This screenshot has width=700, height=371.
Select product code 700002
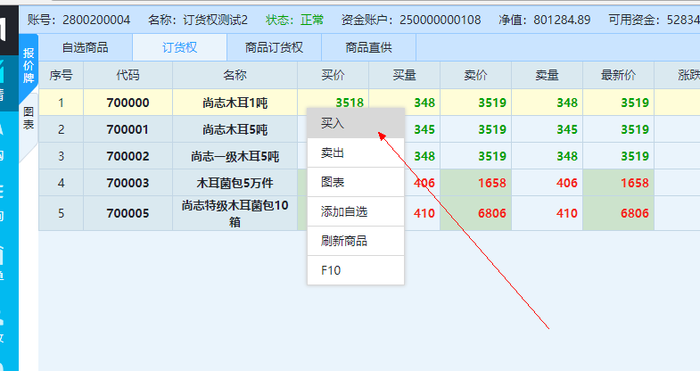point(128,156)
